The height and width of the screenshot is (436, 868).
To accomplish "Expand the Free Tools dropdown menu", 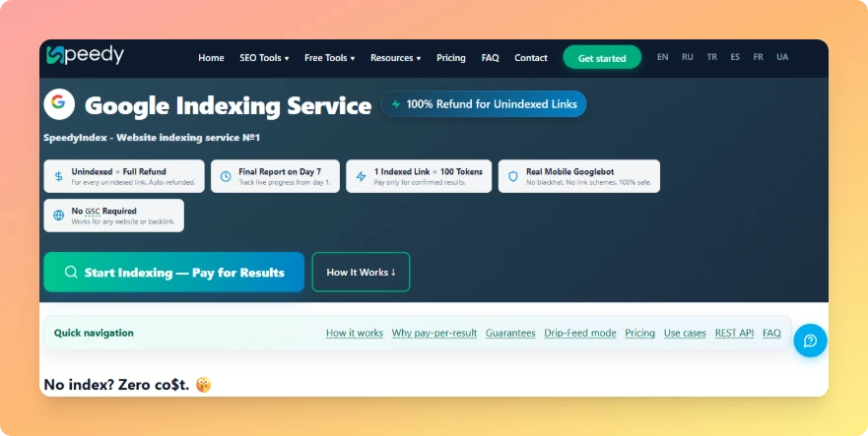I will click(x=329, y=58).
